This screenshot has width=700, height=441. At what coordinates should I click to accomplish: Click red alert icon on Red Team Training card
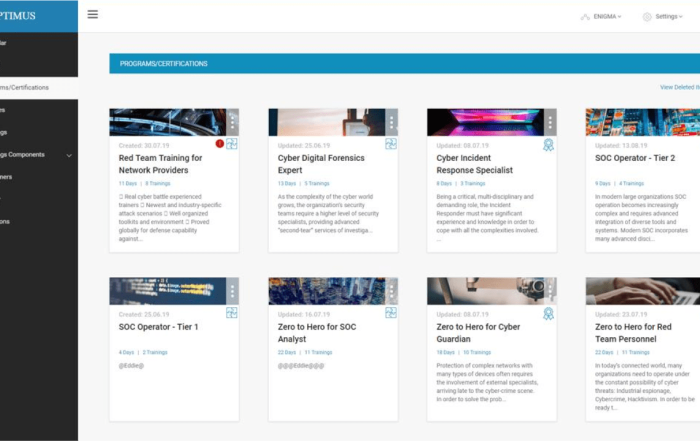click(220, 143)
